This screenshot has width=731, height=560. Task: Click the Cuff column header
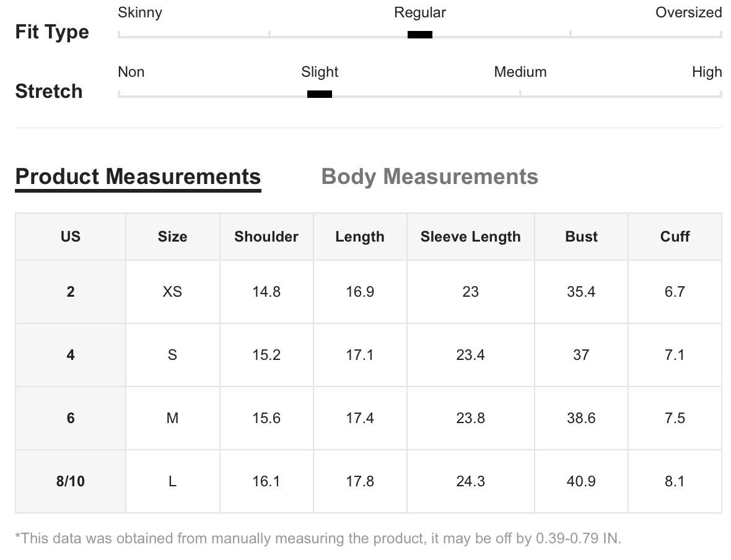(x=675, y=237)
